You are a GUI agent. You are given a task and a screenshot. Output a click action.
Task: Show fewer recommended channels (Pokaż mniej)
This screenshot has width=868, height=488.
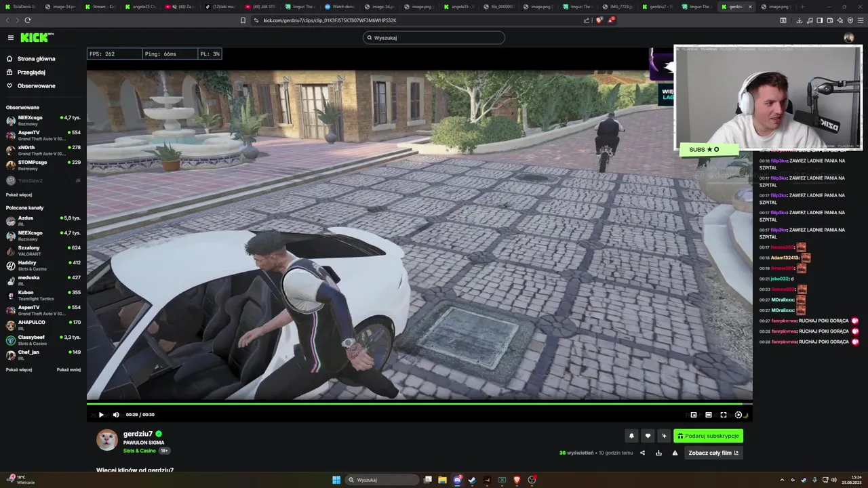tap(68, 369)
